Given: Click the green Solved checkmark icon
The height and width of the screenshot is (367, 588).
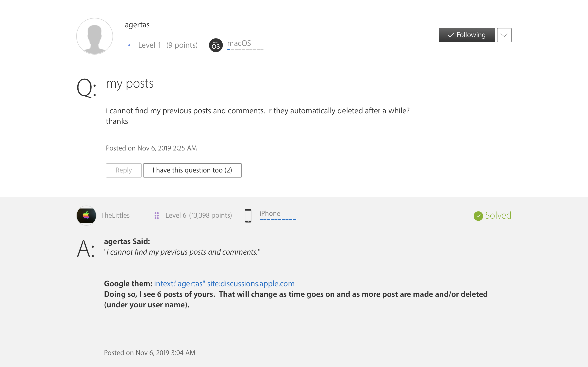Looking at the screenshot, I should tap(478, 216).
